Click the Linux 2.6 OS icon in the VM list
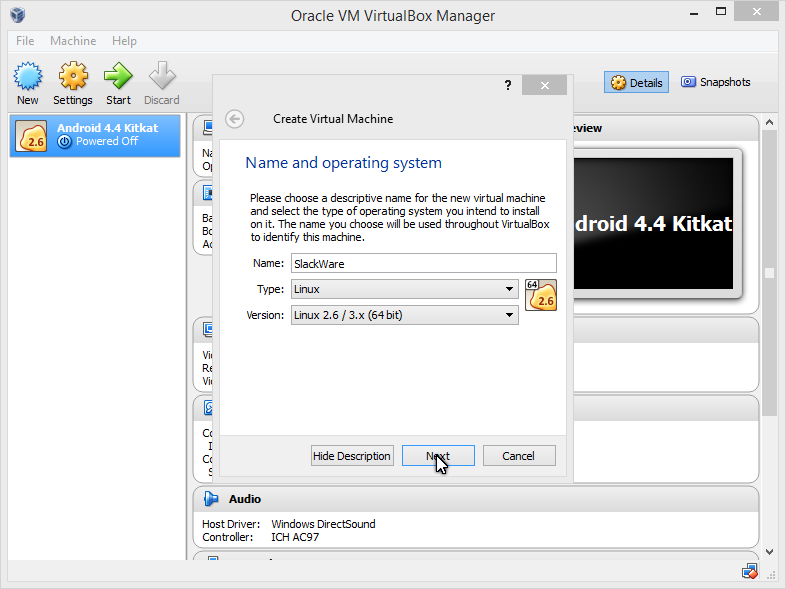Screen dimensions: 786x589 point(31,135)
